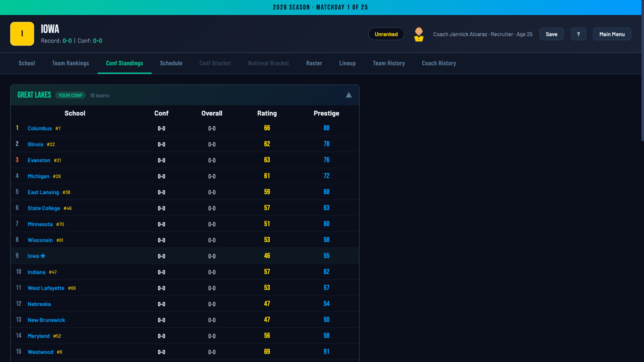Open Illinois team link
This screenshot has height=362, width=644.
35,144
